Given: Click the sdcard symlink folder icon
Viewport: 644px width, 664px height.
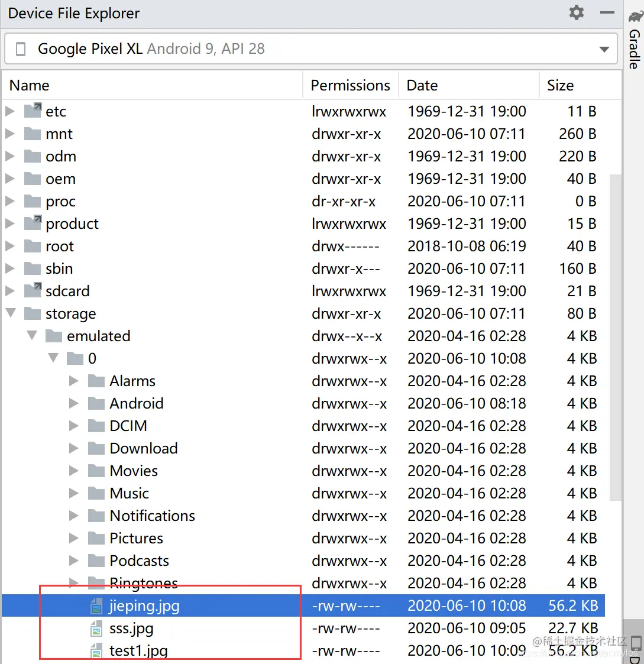Looking at the screenshot, I should [33, 290].
